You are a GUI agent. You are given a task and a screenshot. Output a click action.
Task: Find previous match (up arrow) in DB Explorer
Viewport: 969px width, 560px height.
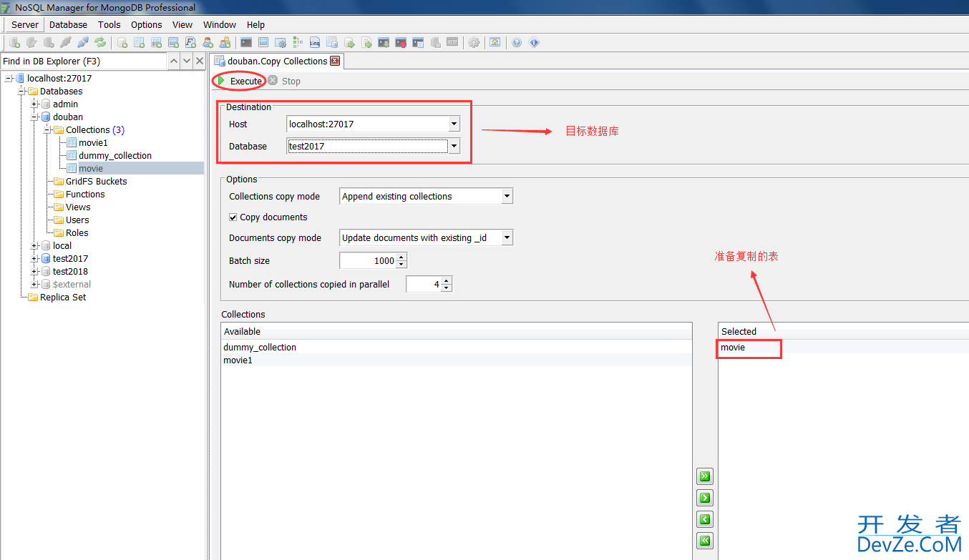[174, 62]
